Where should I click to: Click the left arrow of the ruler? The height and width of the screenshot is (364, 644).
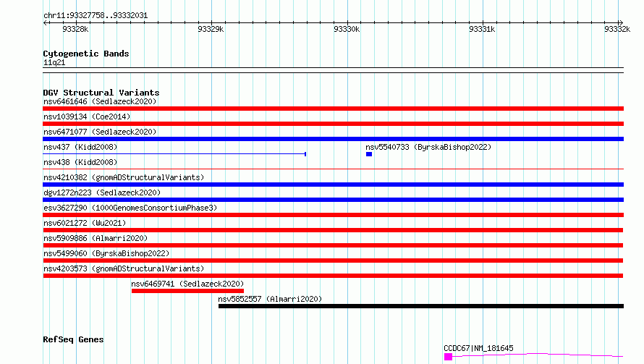click(45, 23)
